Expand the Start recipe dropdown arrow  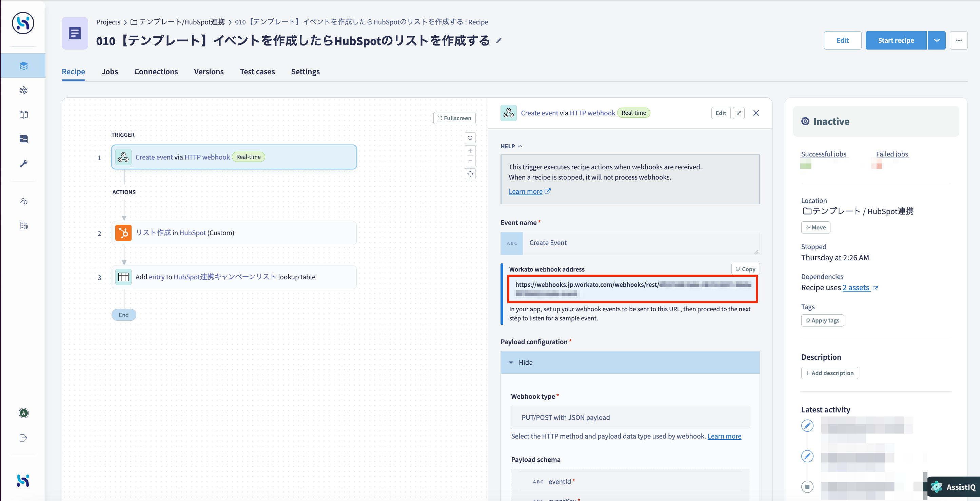tap(937, 40)
